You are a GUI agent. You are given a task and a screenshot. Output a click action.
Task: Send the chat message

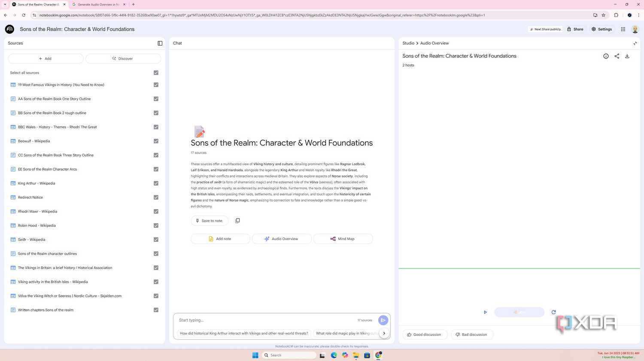pyautogui.click(x=383, y=320)
